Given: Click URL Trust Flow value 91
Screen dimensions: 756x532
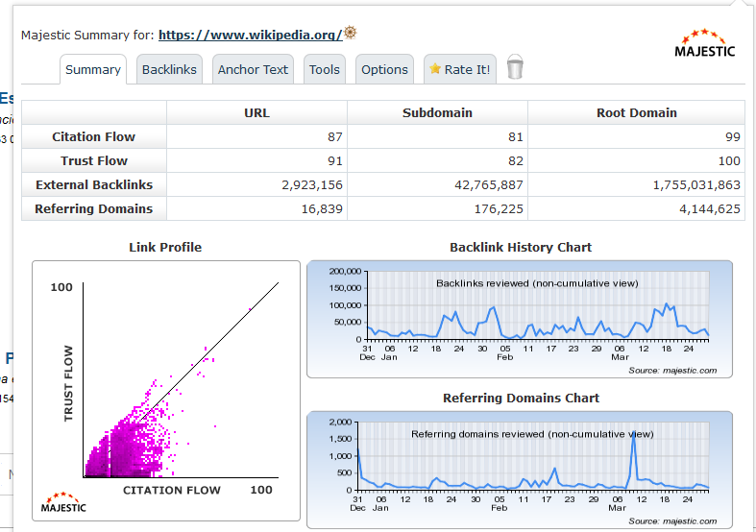Looking at the screenshot, I should [335, 161].
